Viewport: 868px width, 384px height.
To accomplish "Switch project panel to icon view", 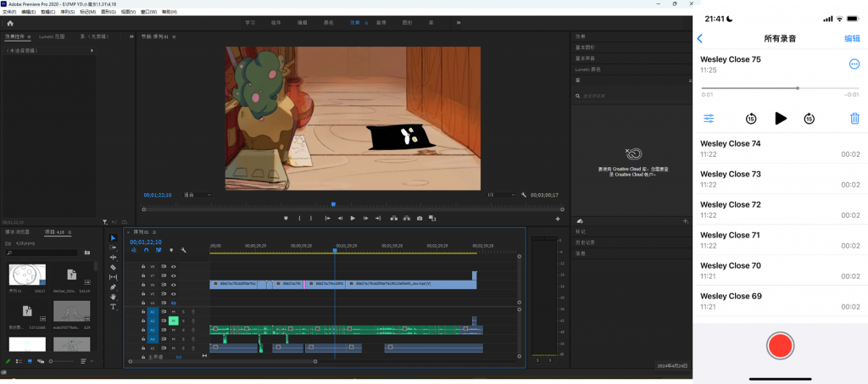I will pos(30,361).
